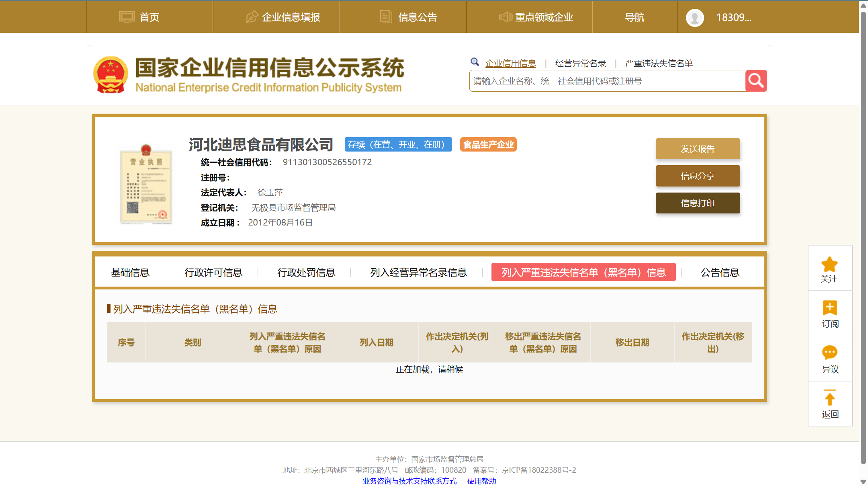This screenshot has height=486, width=868.
Task: Click the 序号 column header
Action: tap(126, 342)
